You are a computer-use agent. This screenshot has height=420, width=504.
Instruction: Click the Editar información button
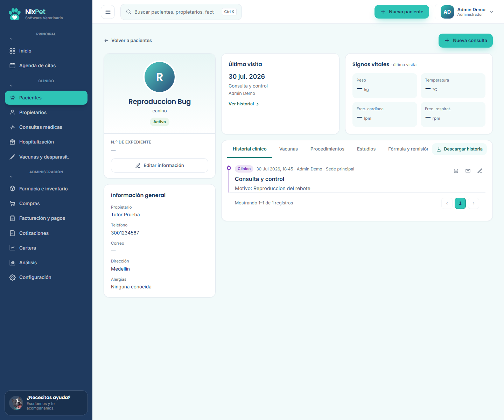pos(160,165)
